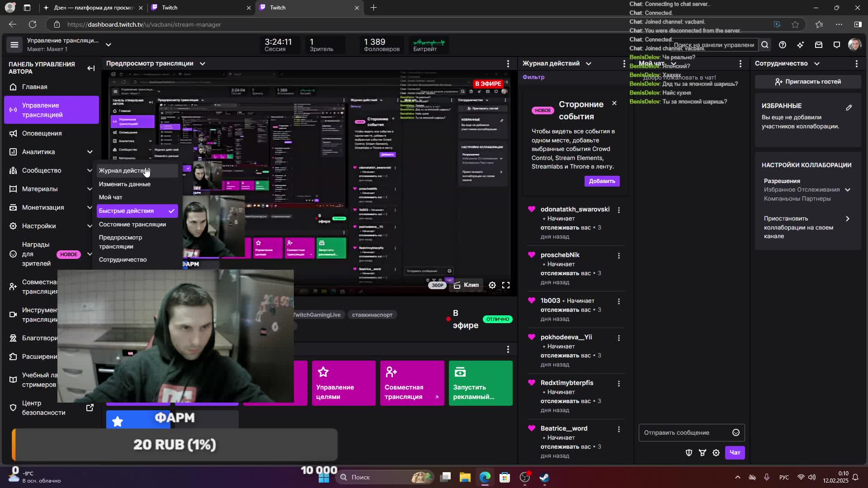The width and height of the screenshot is (868, 488).
Task: Toggle checked Быстрые действия option
Action: (x=137, y=211)
